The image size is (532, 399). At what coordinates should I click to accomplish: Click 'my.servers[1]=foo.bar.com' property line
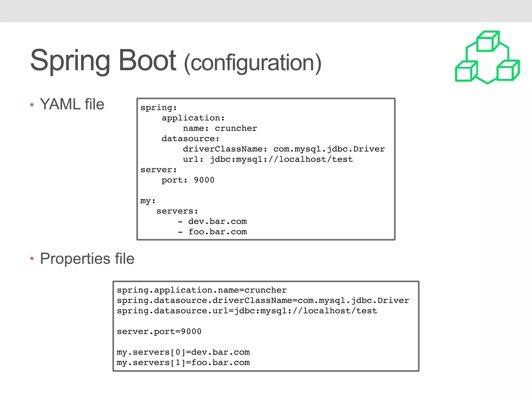(183, 363)
